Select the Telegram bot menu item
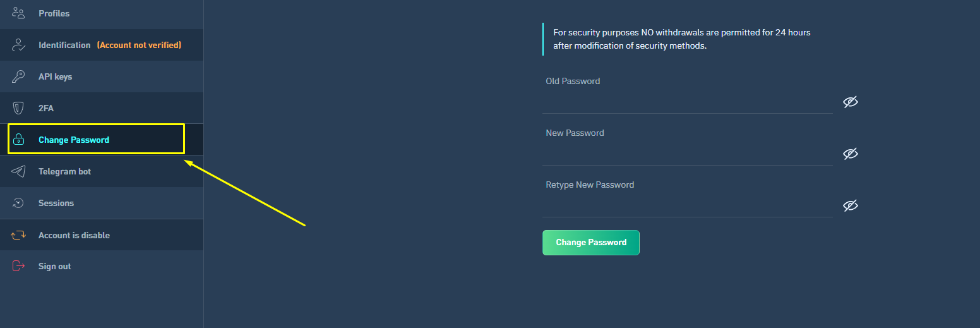Screen dimensions: 980x328 point(102,171)
